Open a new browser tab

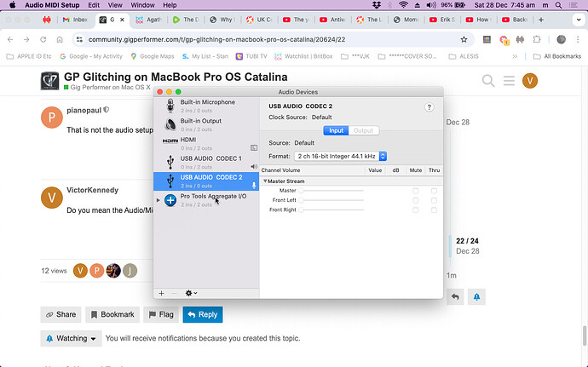coord(541,20)
